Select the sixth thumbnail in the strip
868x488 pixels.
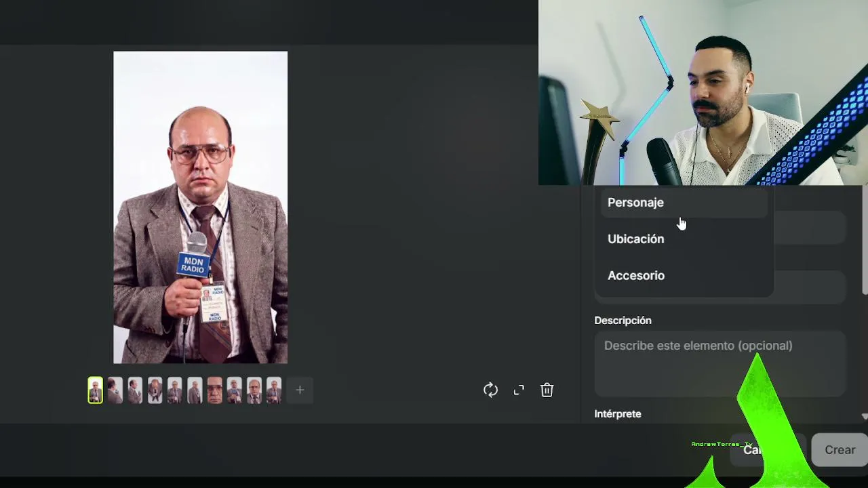tap(195, 390)
